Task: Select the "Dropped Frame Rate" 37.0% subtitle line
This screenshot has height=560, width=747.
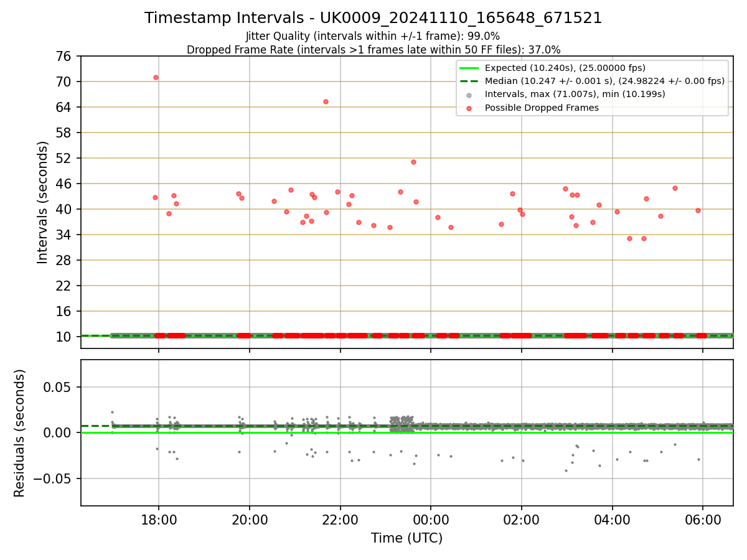Action: pyautogui.click(x=373, y=50)
